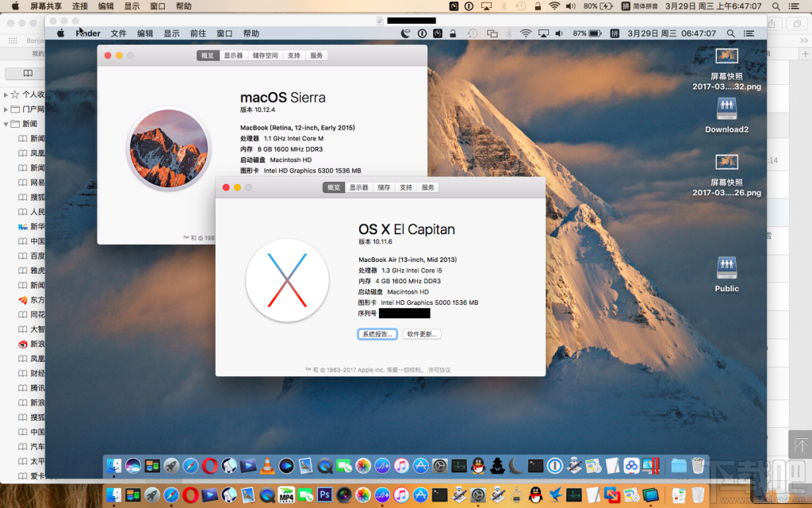Open Notification Center in remote menu bar
This screenshot has height=508, width=812.
coord(749,33)
